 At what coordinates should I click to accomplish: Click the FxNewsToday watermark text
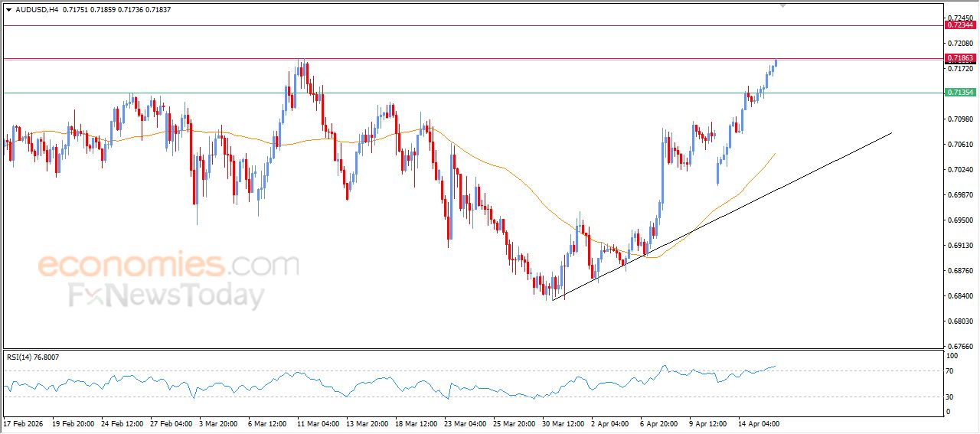tap(166, 295)
